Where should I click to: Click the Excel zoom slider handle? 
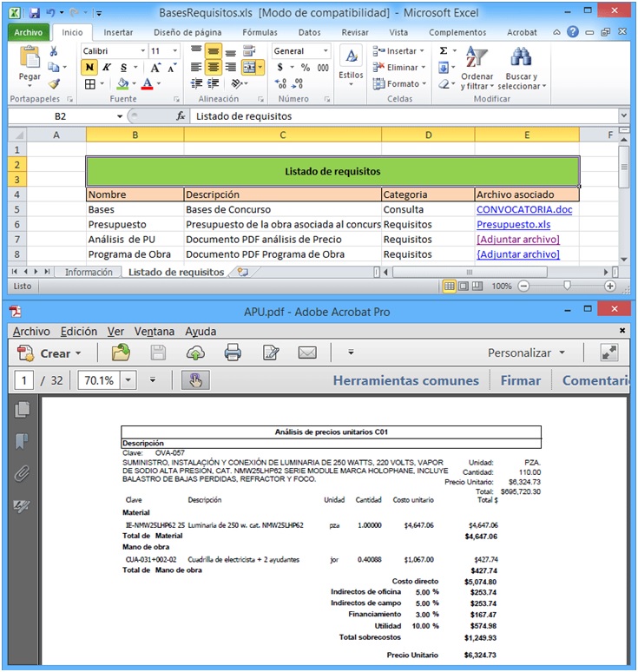(x=567, y=286)
